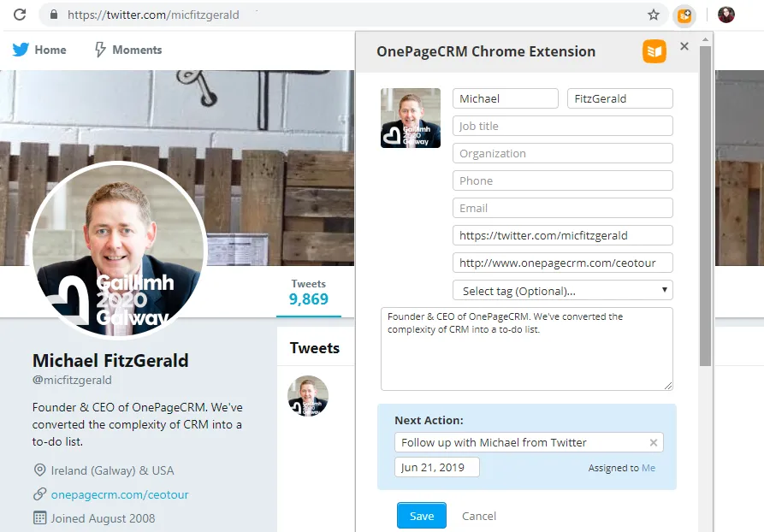Viewport: 764px width, 532px height.
Task: Click the Next Action: label
Action: click(x=429, y=420)
